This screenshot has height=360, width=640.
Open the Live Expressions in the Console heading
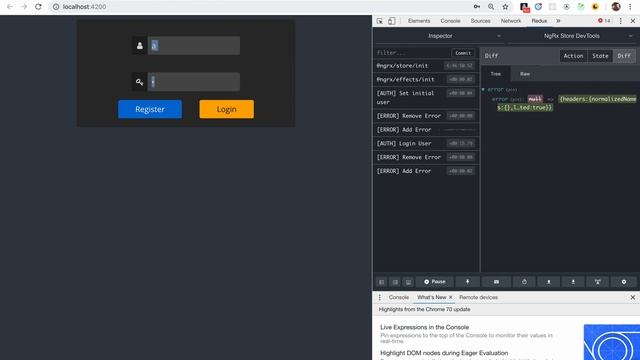[x=424, y=327]
